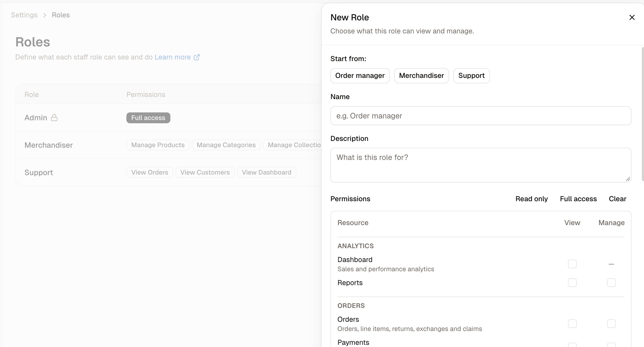
Task: Click the View Customers tag
Action: [x=205, y=172]
